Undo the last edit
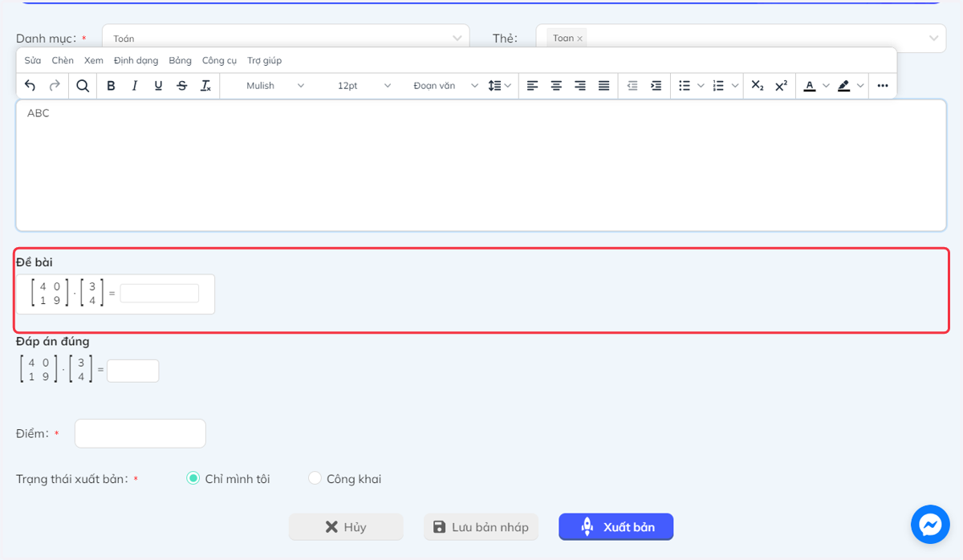This screenshot has height=560, width=963. [30, 86]
